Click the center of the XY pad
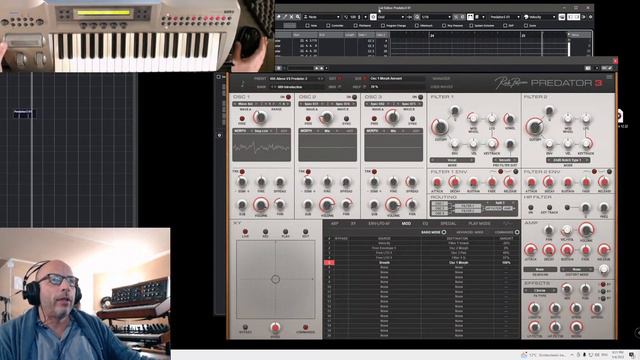Screen dimensions: 640x360 coord(276,279)
